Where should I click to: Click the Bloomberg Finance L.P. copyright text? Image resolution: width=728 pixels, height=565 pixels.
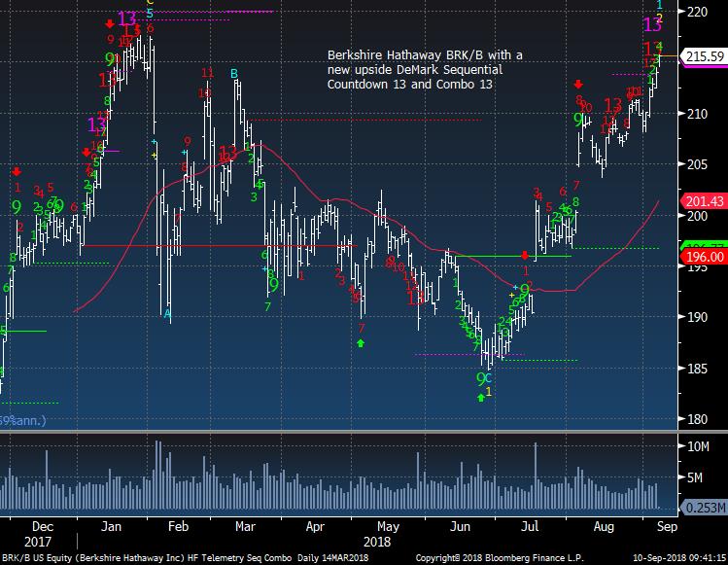tap(500, 557)
